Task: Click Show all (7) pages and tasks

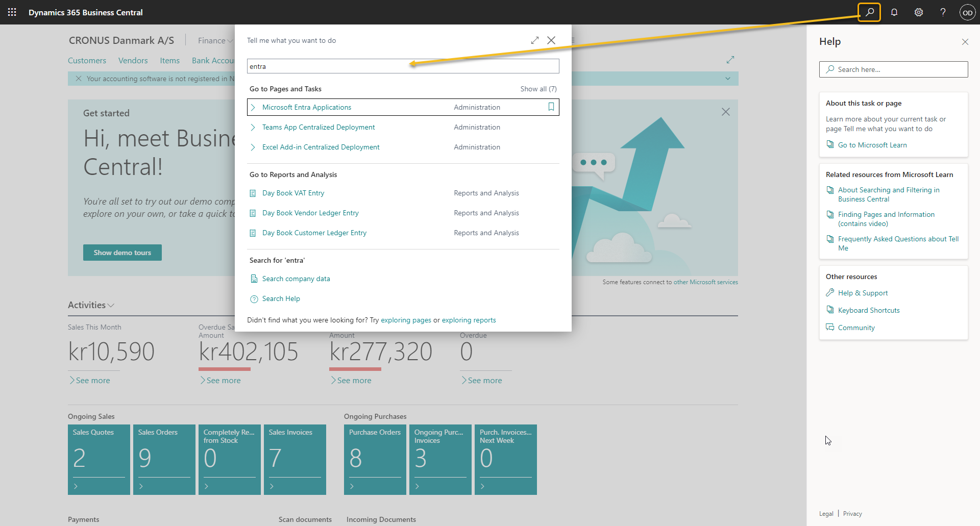Action: coord(538,89)
